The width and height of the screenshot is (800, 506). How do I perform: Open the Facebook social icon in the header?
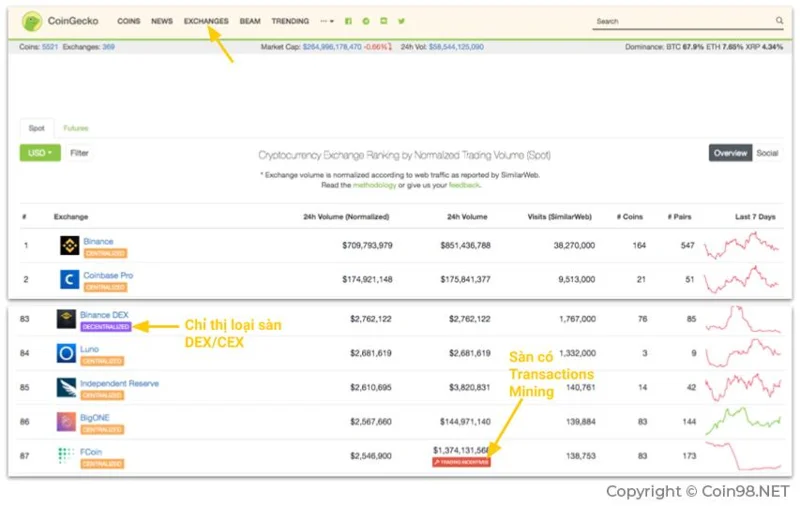(348, 21)
